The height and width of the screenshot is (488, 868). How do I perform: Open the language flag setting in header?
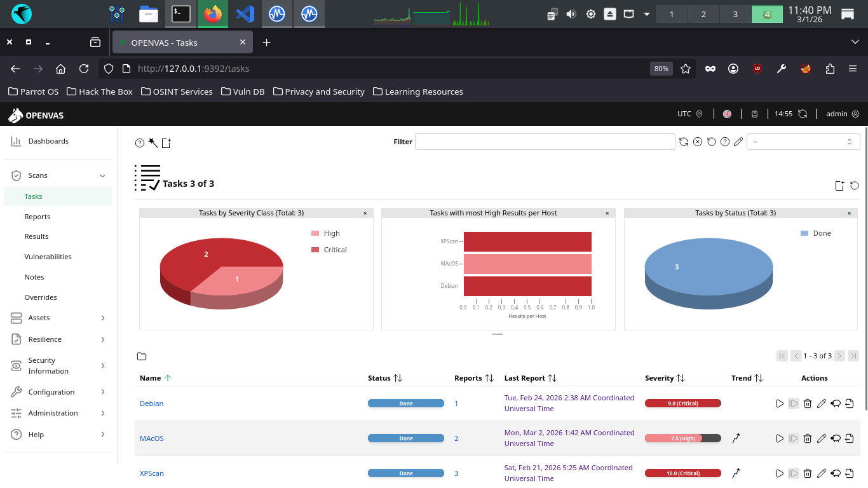(x=727, y=114)
